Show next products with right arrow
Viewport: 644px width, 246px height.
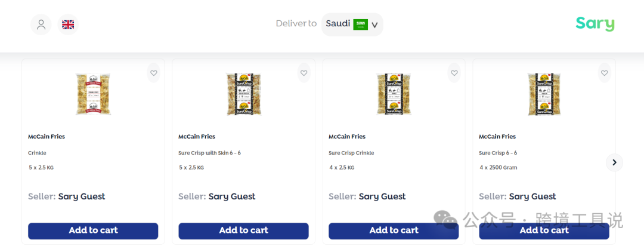[614, 162]
